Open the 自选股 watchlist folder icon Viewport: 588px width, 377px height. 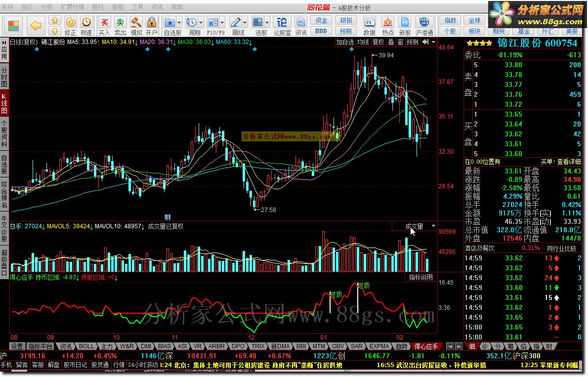click(x=170, y=23)
